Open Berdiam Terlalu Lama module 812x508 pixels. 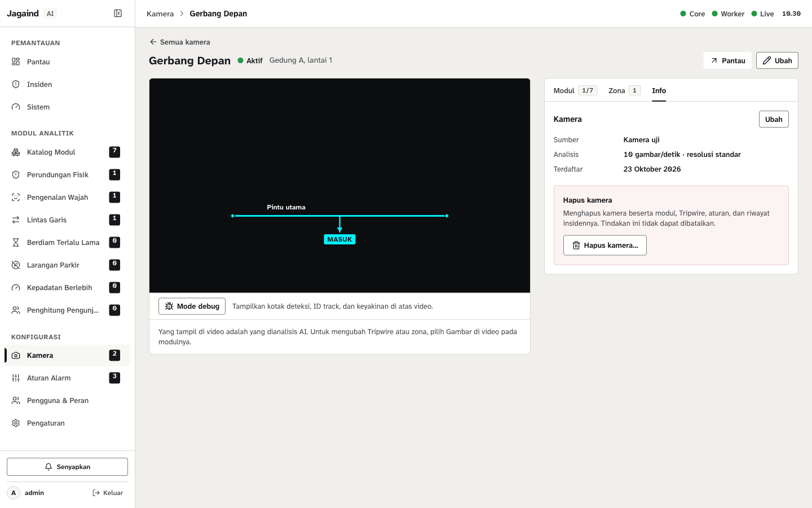(x=67, y=242)
